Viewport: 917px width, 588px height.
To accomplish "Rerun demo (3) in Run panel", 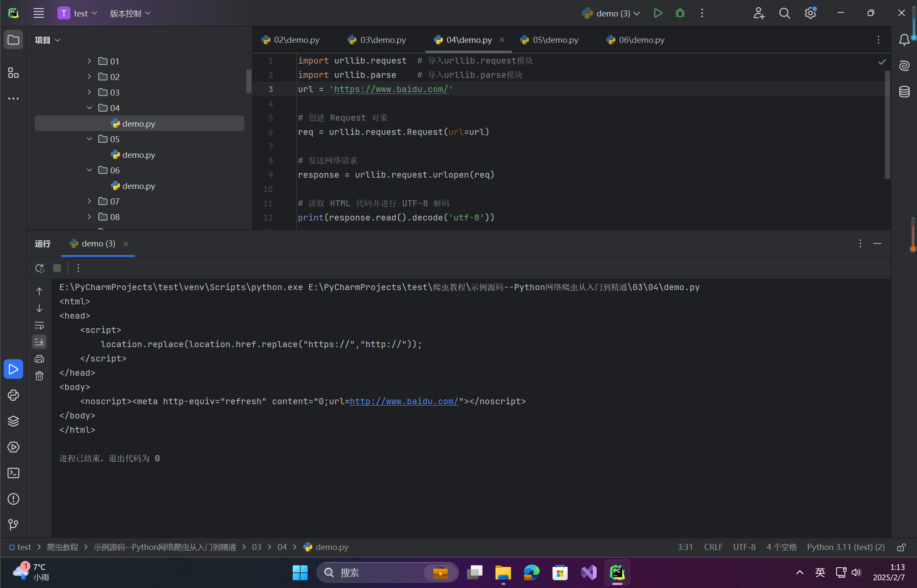I will (40, 268).
